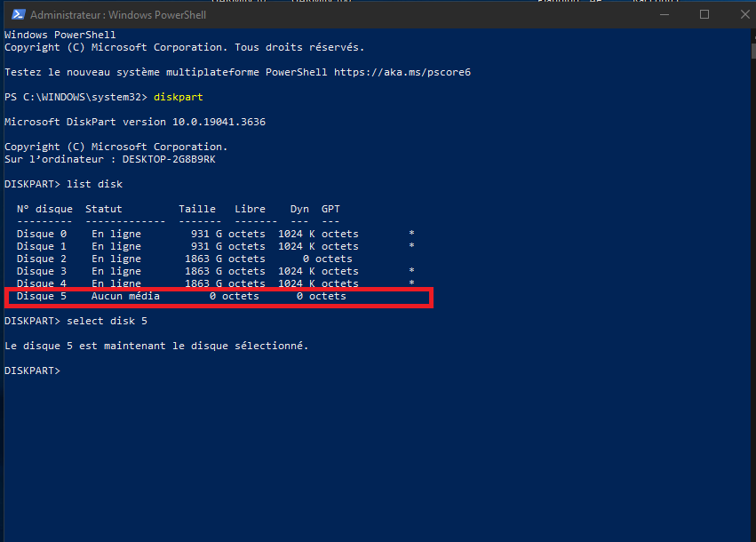Click the '1863 G octets' size of Disque 2
756x542 pixels.
(x=225, y=259)
